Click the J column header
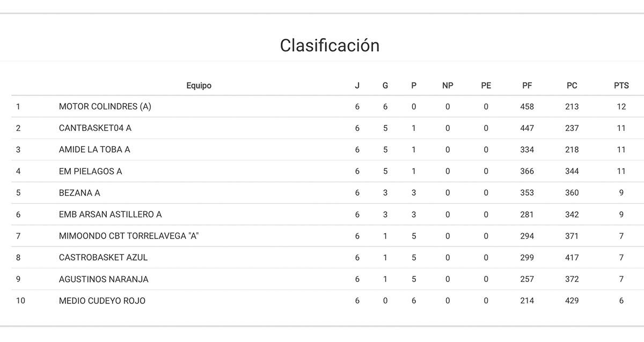This screenshot has height=342, width=644. coord(357,86)
